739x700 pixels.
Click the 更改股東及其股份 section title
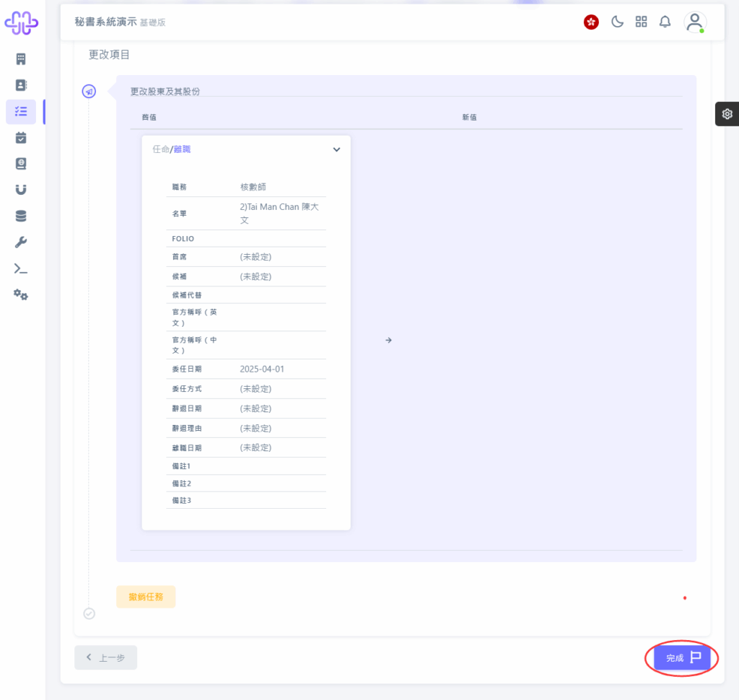click(x=165, y=92)
